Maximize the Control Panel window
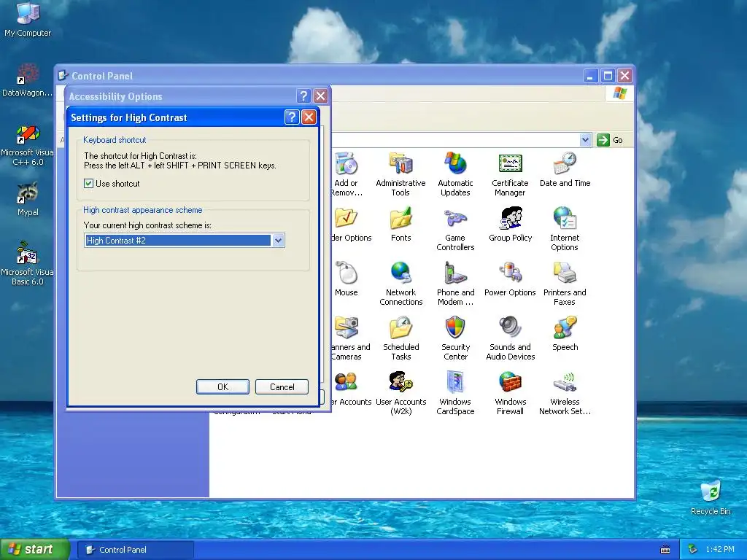Image resolution: width=747 pixels, height=560 pixels. (608, 76)
